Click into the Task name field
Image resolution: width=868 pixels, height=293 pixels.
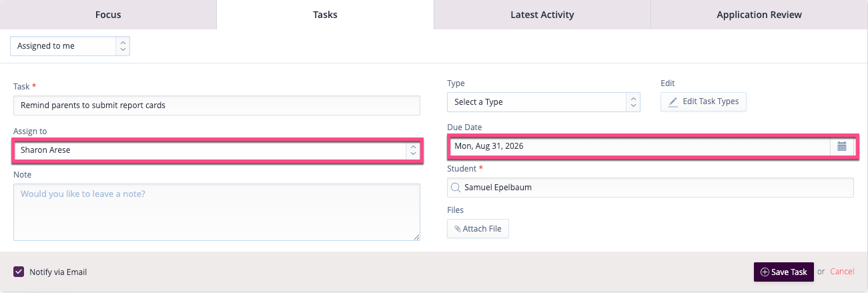(x=217, y=105)
